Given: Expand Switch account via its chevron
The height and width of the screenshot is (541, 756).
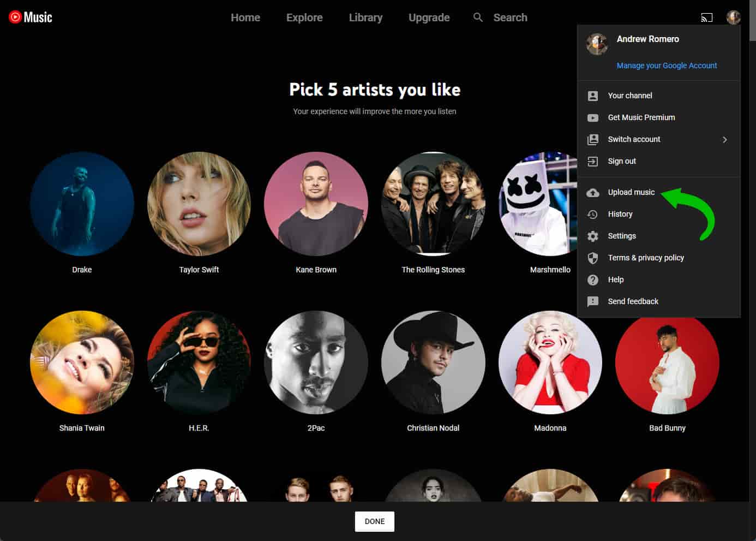Looking at the screenshot, I should click(725, 139).
